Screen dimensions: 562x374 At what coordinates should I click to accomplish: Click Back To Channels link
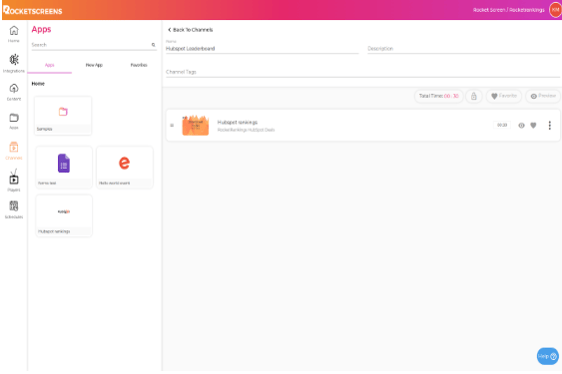(x=190, y=30)
